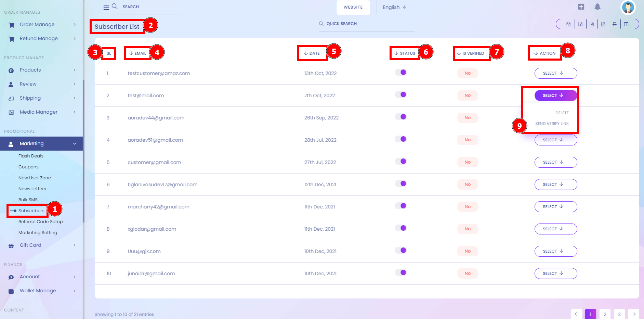Go to page 3
This screenshot has height=319, width=644.
tap(619, 314)
